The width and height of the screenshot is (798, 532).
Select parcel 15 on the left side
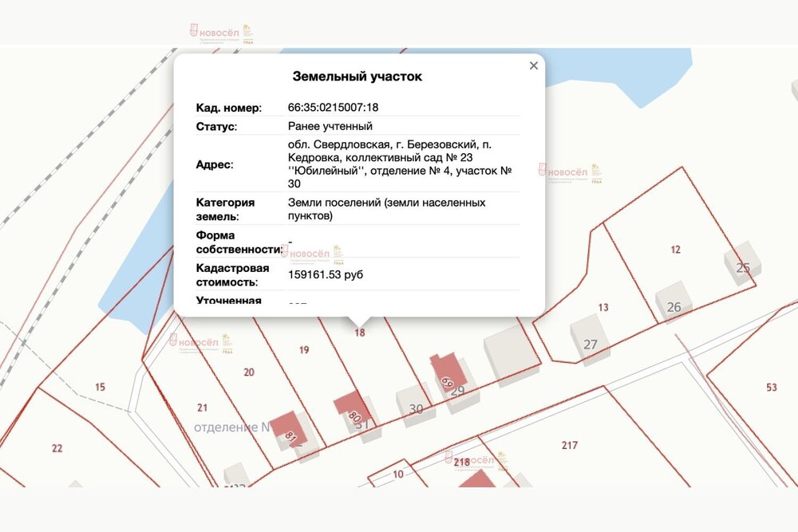click(100, 386)
